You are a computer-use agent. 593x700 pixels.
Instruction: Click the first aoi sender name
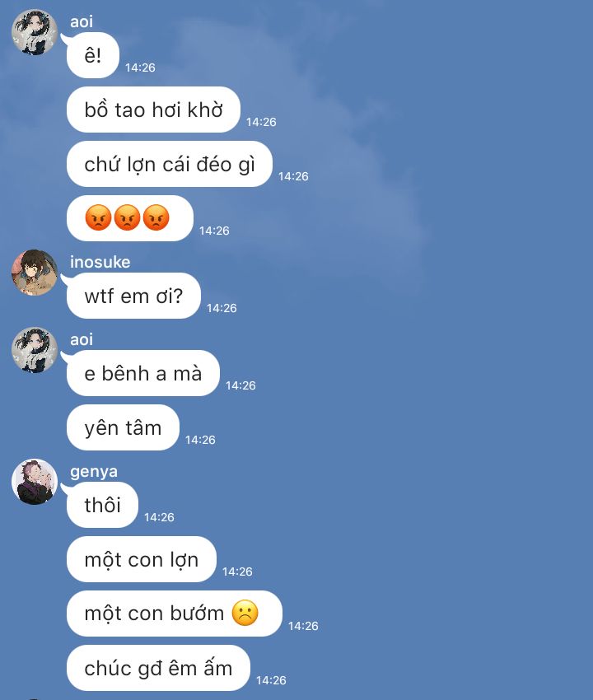[82, 21]
